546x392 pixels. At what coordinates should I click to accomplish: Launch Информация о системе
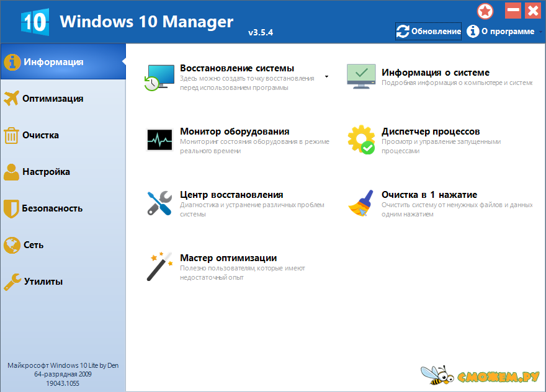pos(436,73)
